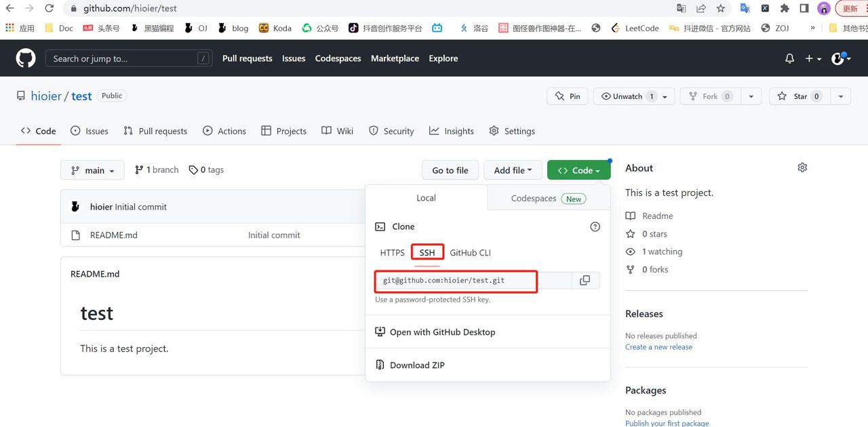Click Download ZIP
The image size is (868, 427).
[416, 365]
